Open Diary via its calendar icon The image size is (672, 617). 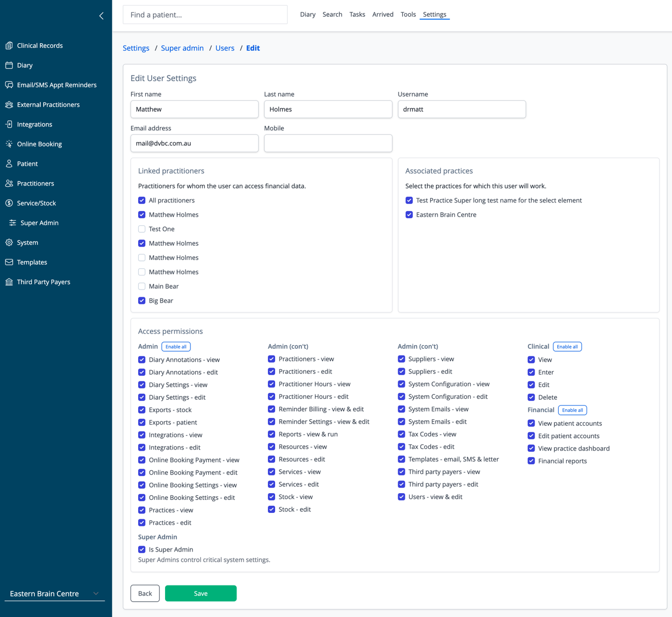9,65
